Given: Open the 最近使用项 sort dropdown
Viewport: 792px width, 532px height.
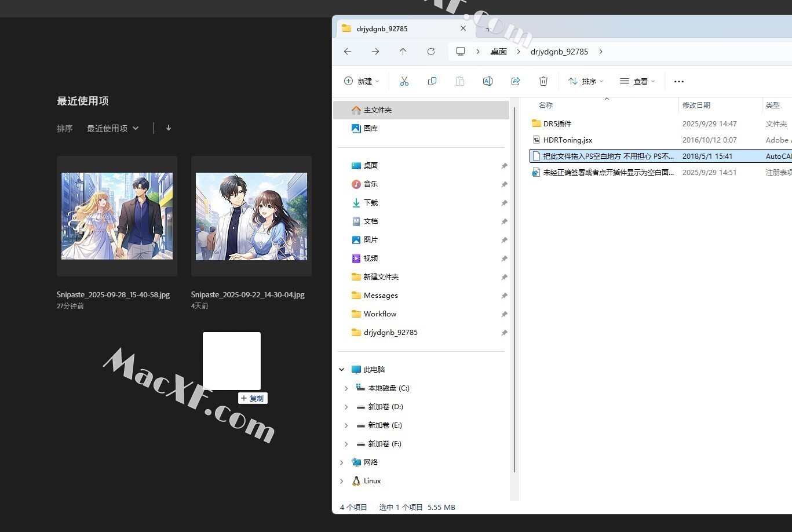Looking at the screenshot, I should (113, 129).
